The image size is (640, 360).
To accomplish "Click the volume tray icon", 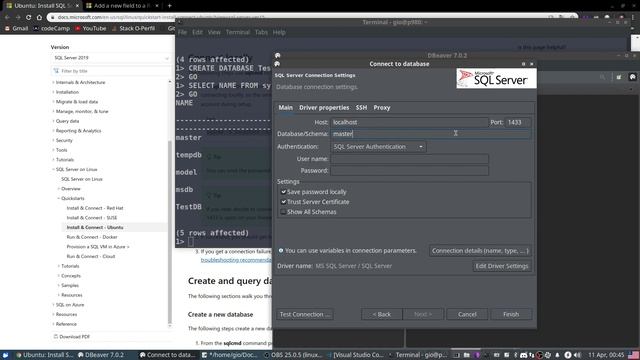I will click(577, 355).
